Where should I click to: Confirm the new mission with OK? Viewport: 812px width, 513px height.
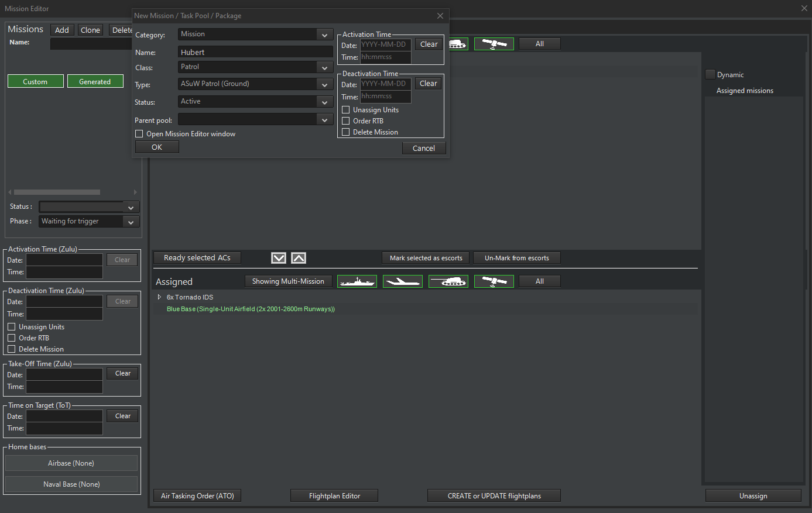tap(157, 147)
